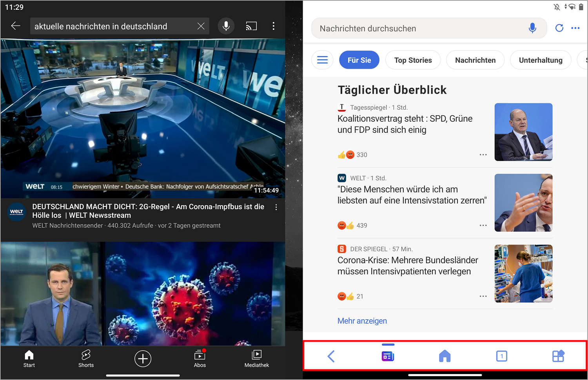The image size is (588, 380).
Task: Tap the Tagesspiegel source label
Action: pos(368,107)
